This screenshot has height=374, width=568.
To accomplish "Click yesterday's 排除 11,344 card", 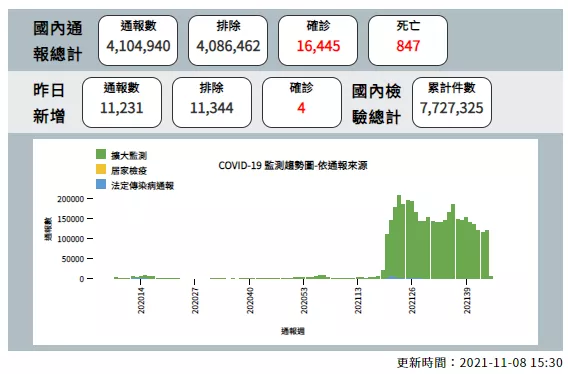I will [212, 102].
